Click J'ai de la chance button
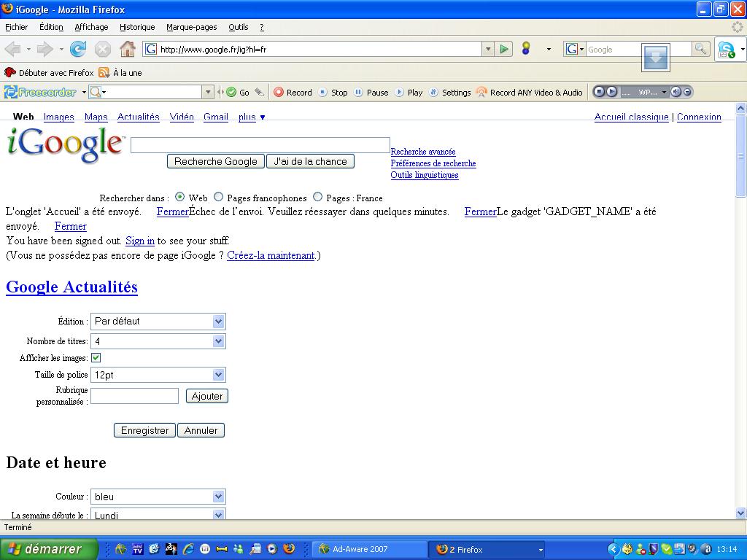Viewport: 747px width, 560px height. point(310,161)
